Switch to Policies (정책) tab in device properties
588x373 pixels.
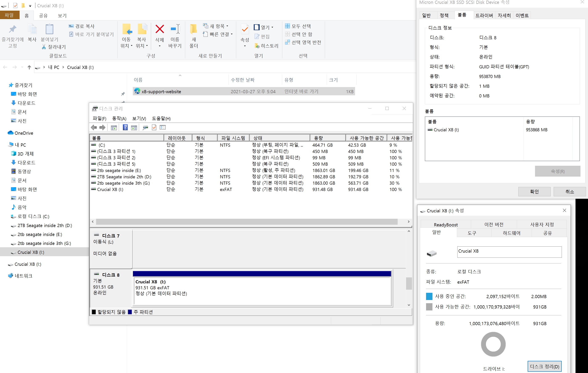[x=444, y=16]
